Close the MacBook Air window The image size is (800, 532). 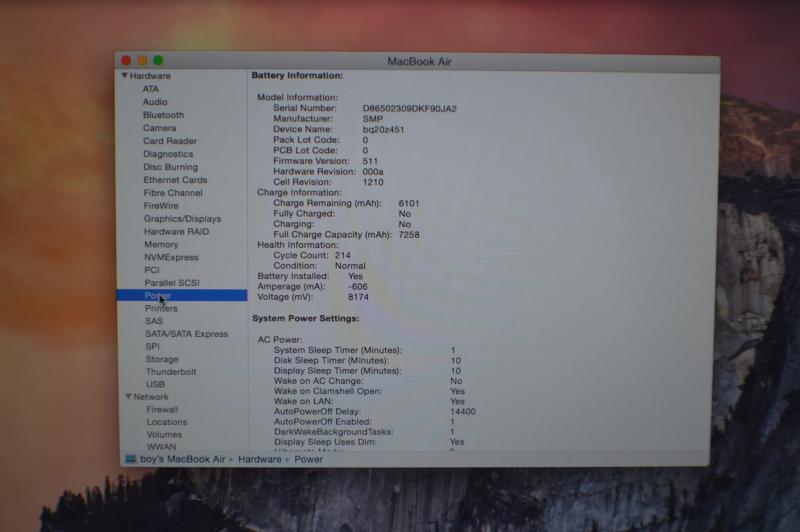(x=126, y=60)
